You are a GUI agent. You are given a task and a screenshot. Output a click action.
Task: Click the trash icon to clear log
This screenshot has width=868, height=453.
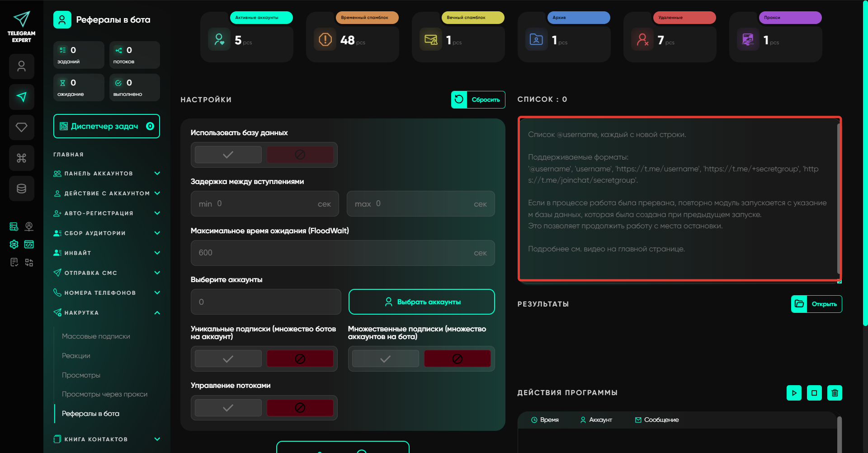pos(835,393)
